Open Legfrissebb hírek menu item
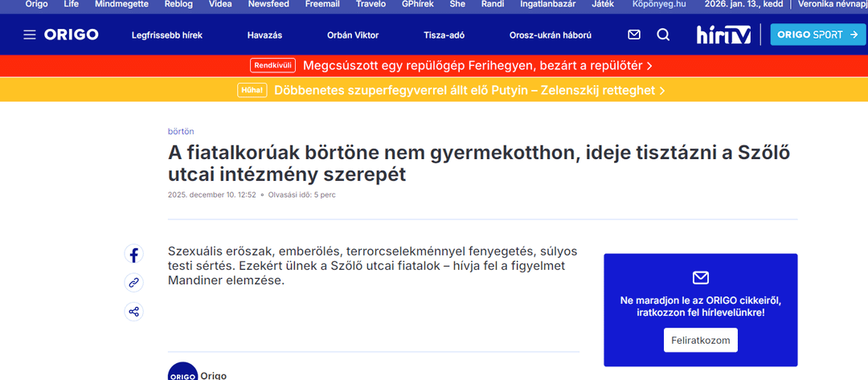The image size is (868, 380). (x=167, y=35)
